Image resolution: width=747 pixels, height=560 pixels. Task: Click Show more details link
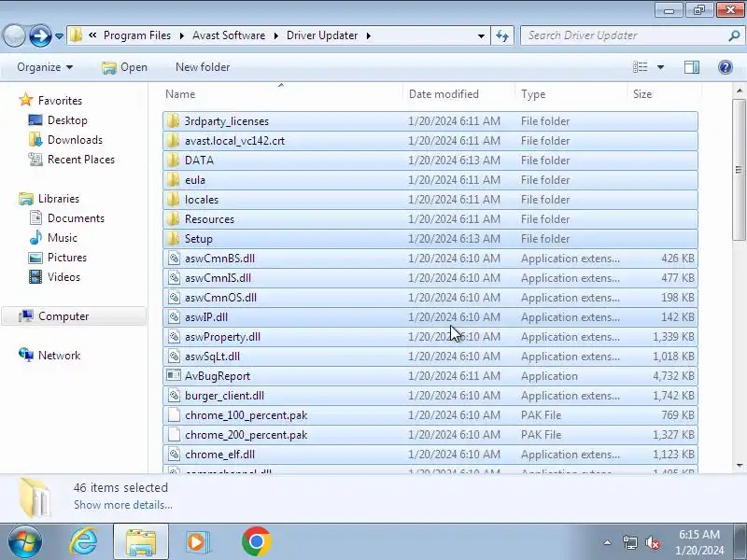pos(123,505)
